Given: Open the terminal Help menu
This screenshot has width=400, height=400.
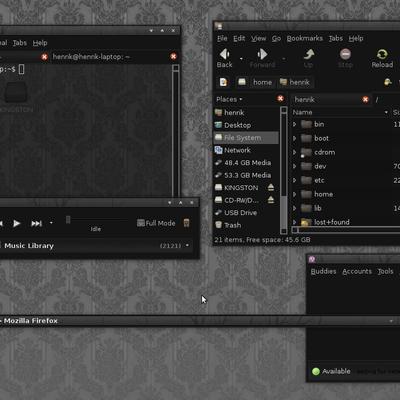Looking at the screenshot, I should pos(40,43).
